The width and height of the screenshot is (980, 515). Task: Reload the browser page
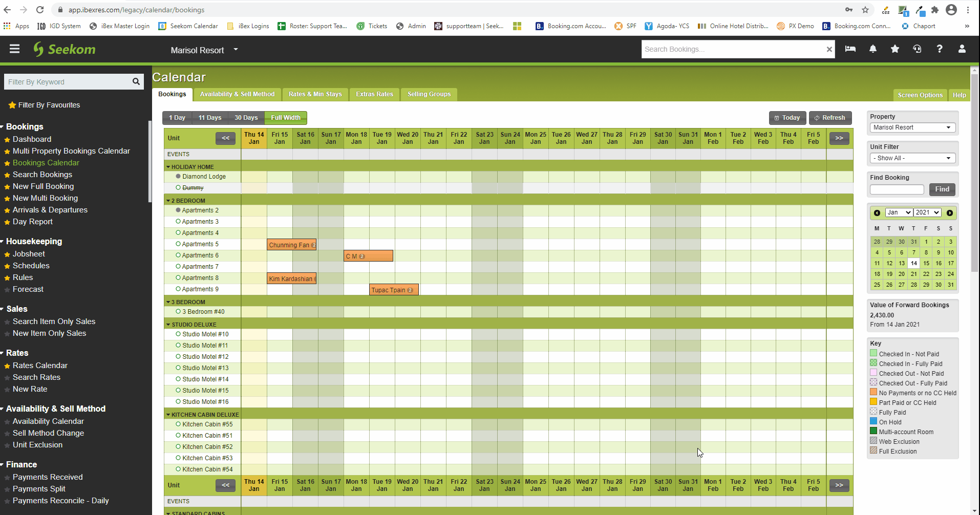(x=40, y=10)
